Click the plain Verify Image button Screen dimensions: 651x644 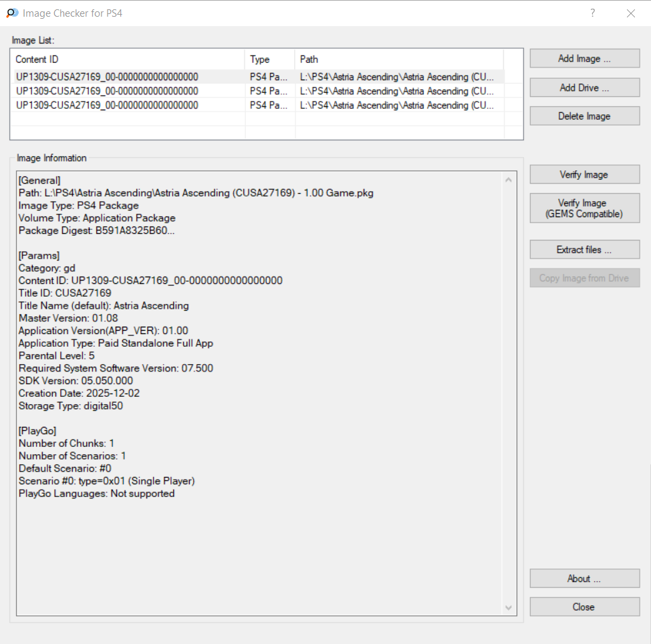click(x=584, y=175)
